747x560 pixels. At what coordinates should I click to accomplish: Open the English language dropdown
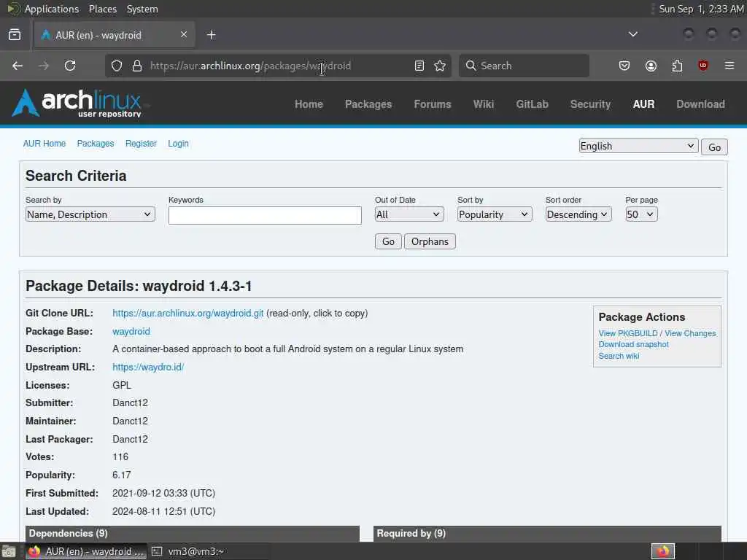(638, 146)
